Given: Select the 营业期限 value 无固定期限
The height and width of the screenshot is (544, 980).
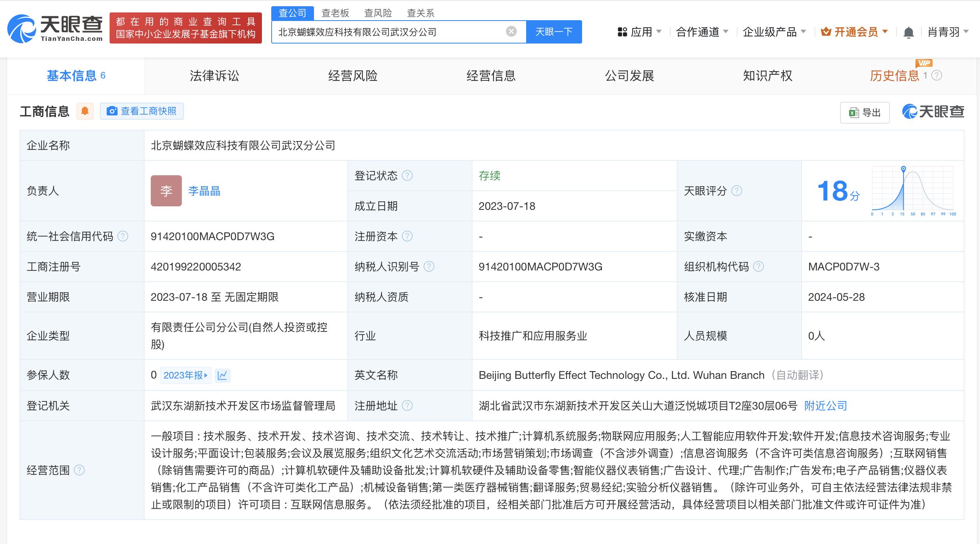Looking at the screenshot, I should pos(251,297).
